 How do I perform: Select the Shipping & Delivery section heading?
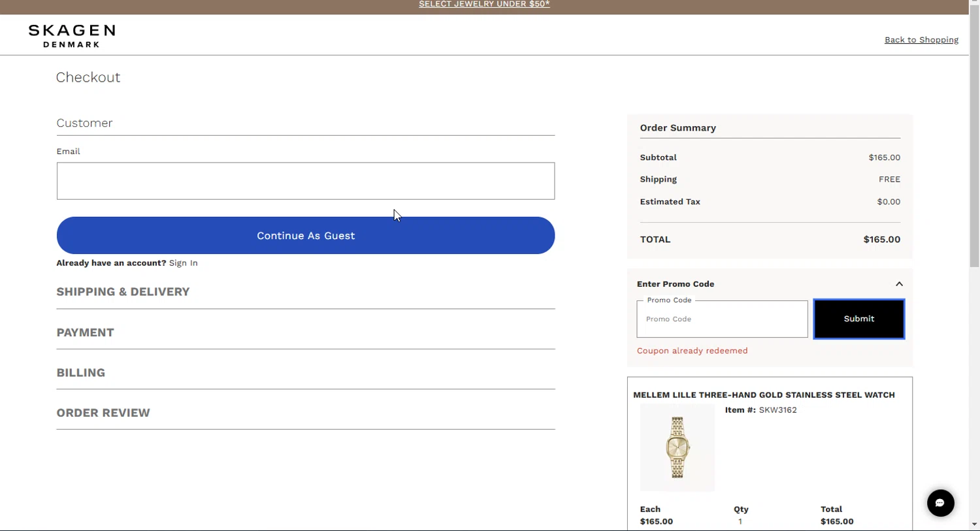[123, 292]
